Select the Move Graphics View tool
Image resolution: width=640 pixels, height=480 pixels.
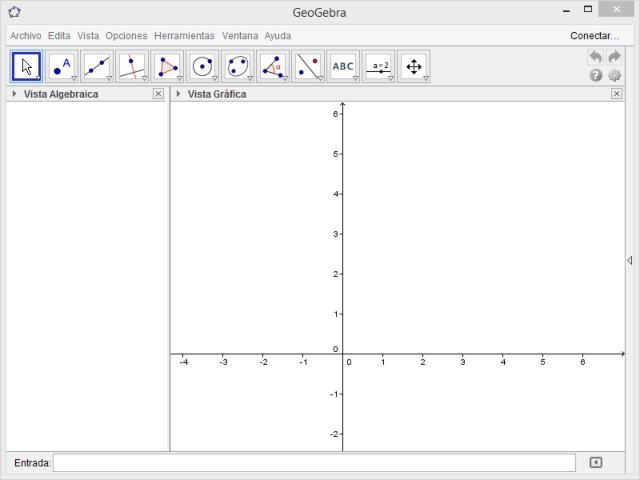[413, 67]
